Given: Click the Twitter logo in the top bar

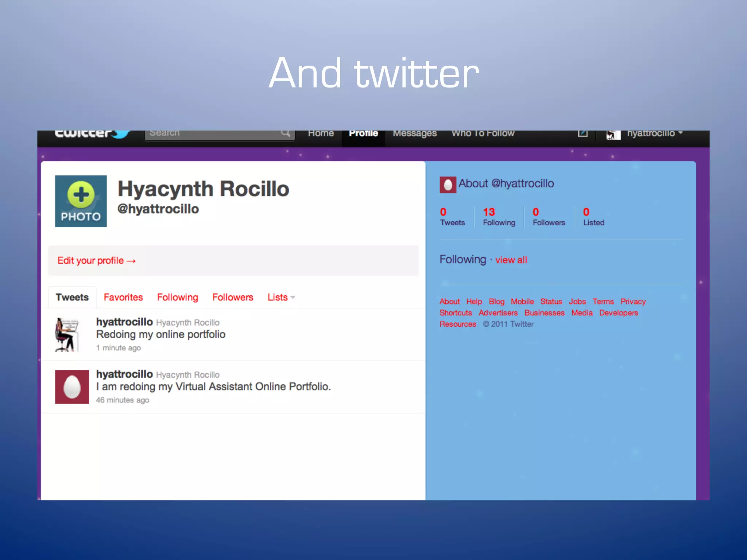Looking at the screenshot, I should (92, 134).
